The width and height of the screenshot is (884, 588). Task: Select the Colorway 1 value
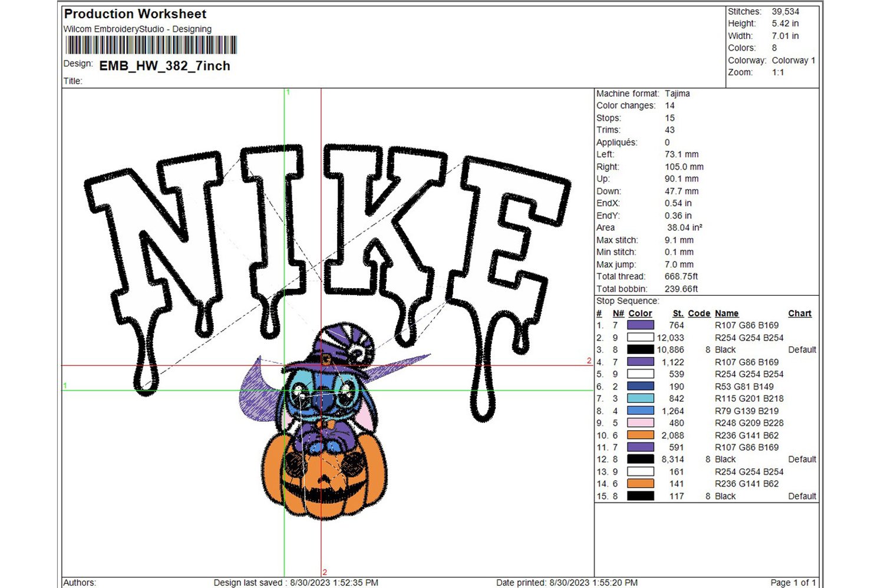[x=794, y=60]
